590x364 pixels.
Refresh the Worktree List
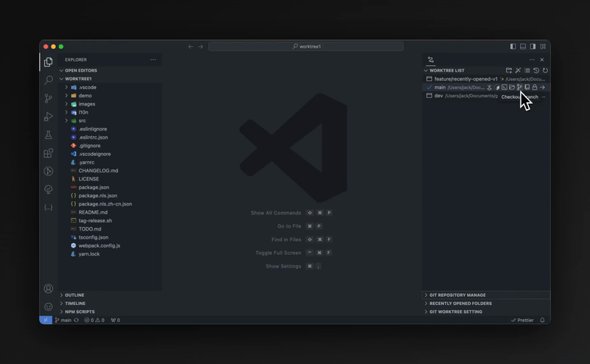(x=545, y=70)
